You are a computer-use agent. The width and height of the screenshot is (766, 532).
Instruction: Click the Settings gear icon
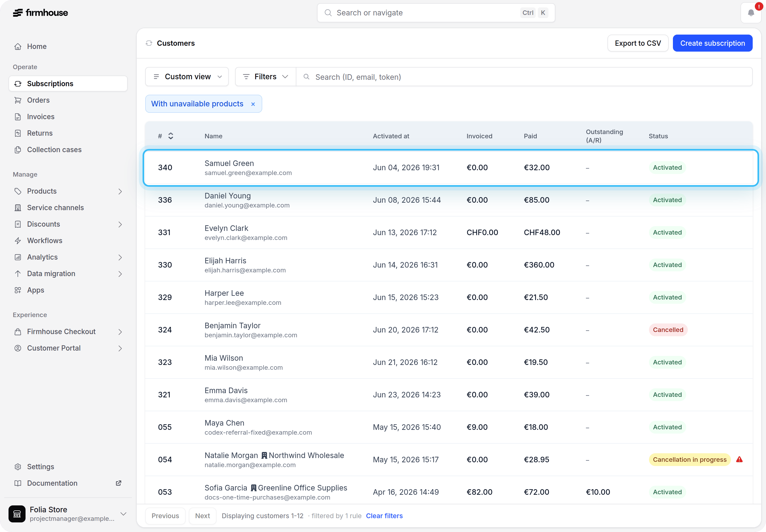click(18, 467)
